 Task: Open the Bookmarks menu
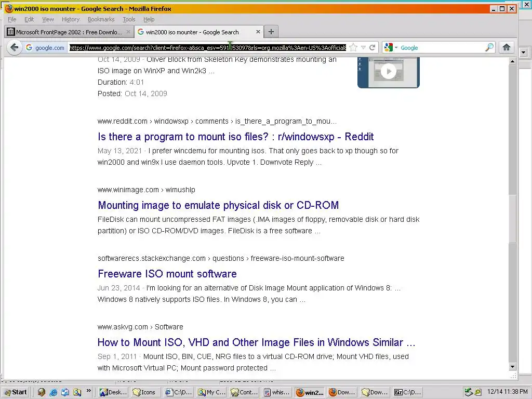click(x=101, y=19)
